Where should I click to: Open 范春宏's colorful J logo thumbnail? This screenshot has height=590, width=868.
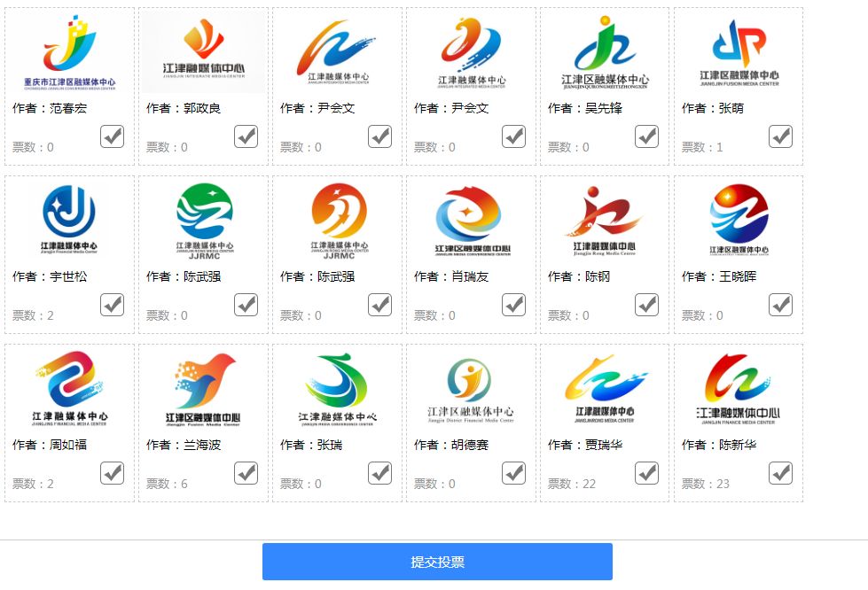point(70,52)
